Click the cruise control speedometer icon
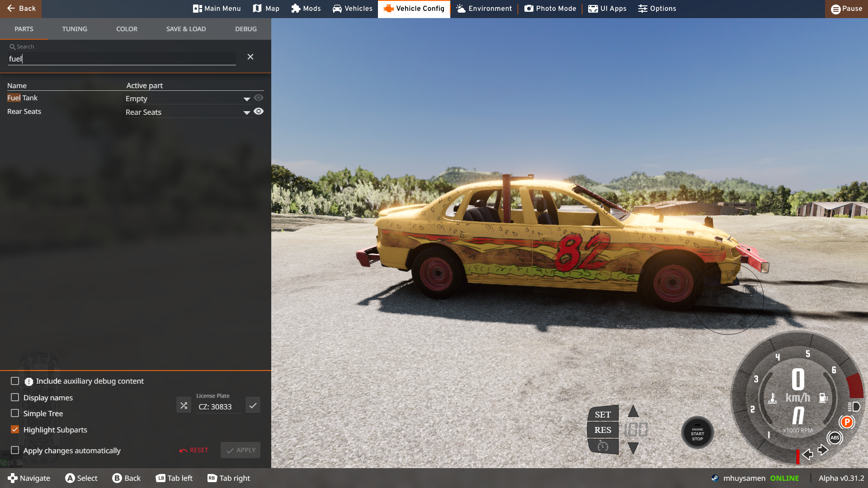The image size is (868, 488). (603, 446)
